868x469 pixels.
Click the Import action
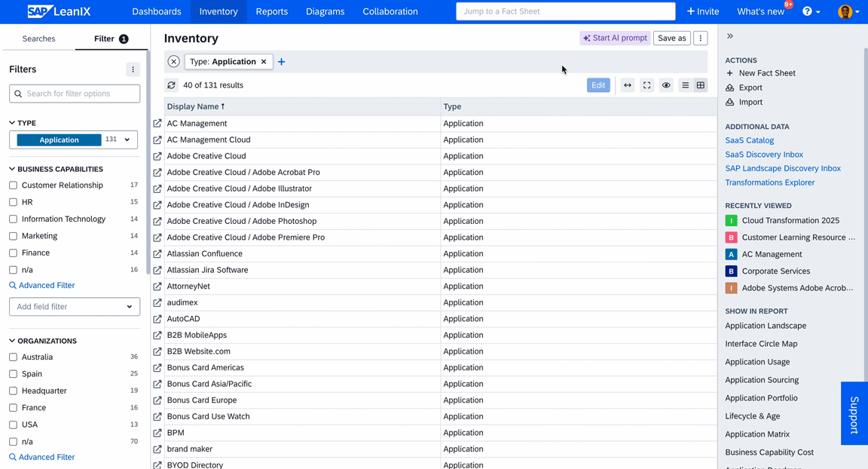(x=744, y=102)
